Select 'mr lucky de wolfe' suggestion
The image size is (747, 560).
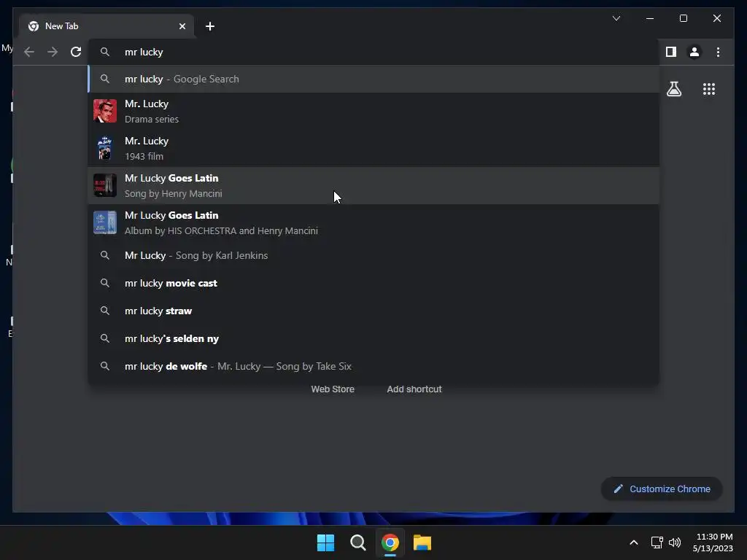click(373, 366)
